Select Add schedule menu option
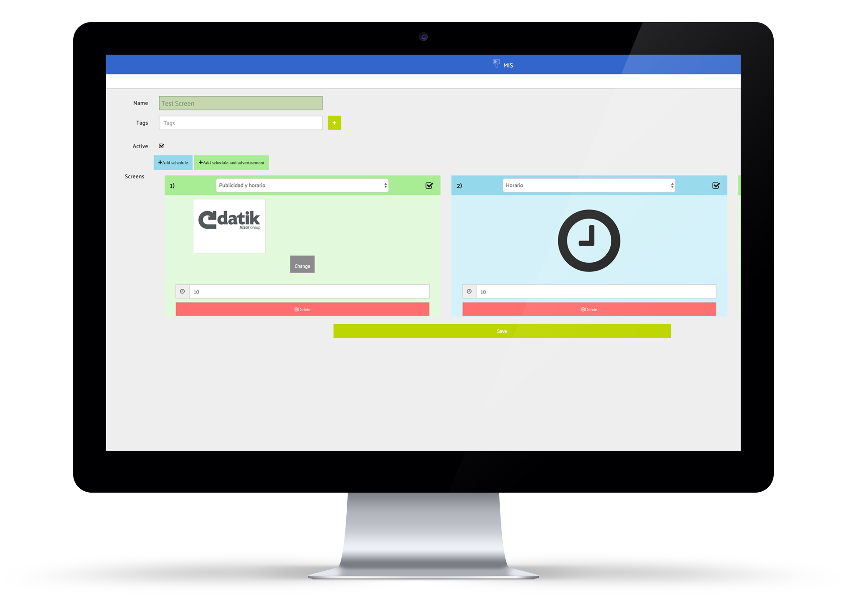This screenshot has height=616, width=846. (x=171, y=162)
